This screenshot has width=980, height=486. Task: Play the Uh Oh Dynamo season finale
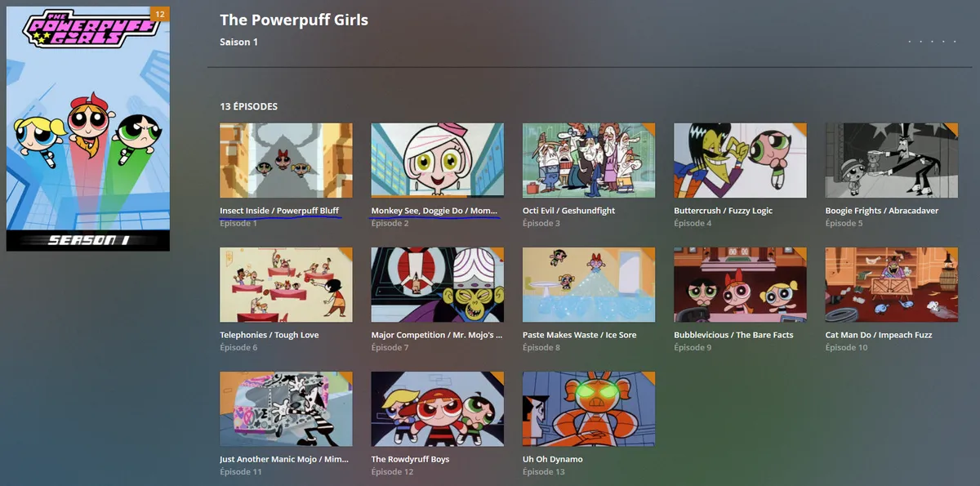(588, 408)
